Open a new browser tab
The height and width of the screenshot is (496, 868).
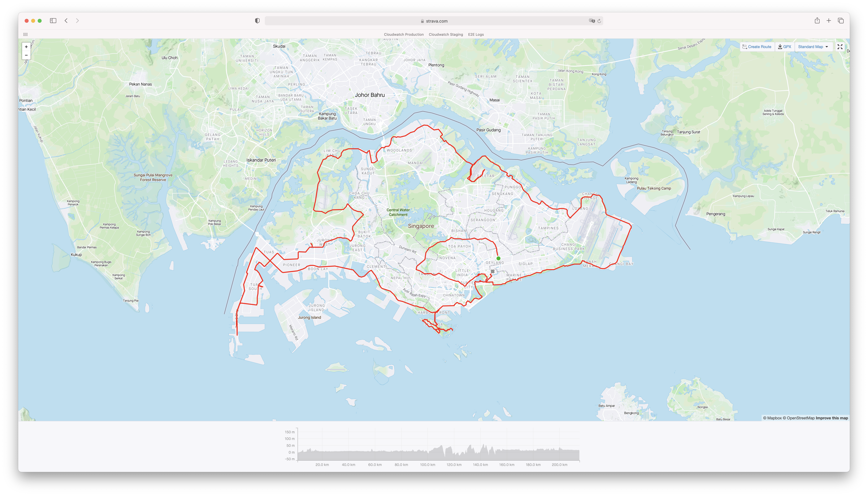(x=829, y=21)
